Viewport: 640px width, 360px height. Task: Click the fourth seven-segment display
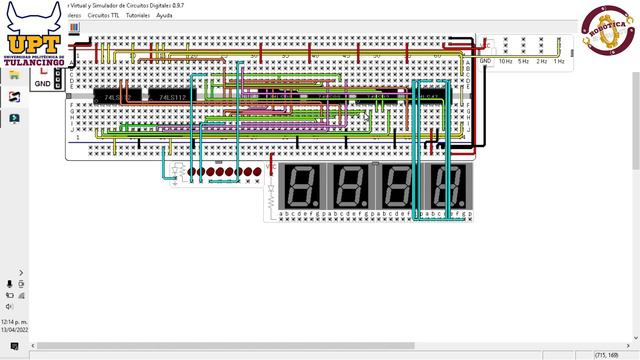click(449, 186)
